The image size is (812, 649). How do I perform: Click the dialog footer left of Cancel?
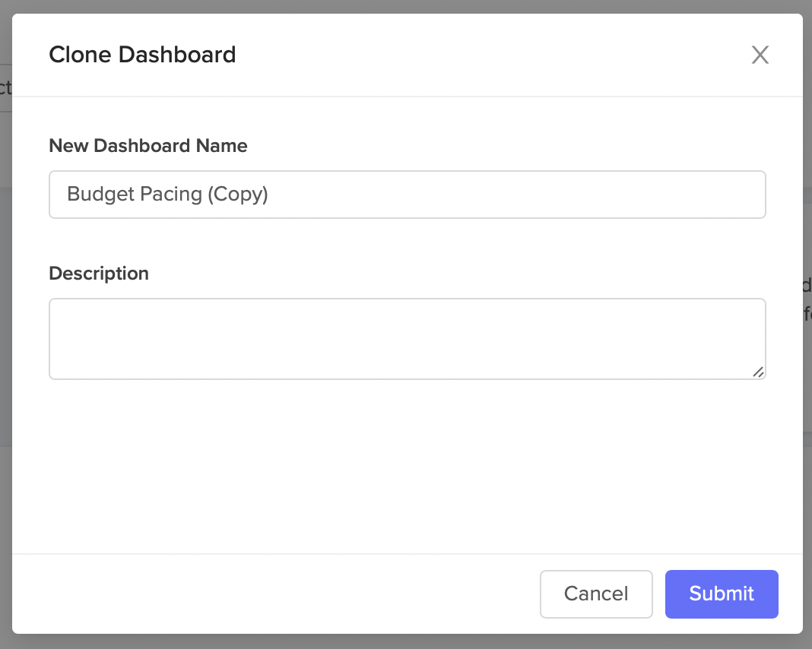coord(274,594)
